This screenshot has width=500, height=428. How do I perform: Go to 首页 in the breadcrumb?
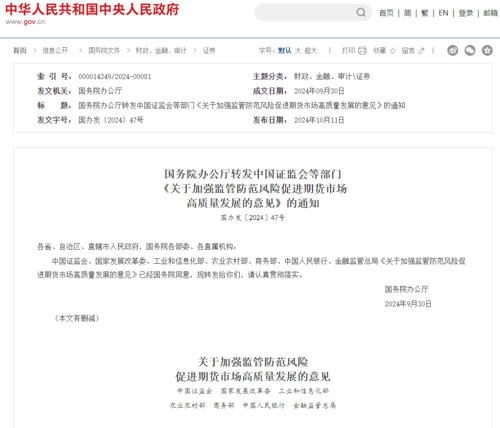tap(20, 51)
